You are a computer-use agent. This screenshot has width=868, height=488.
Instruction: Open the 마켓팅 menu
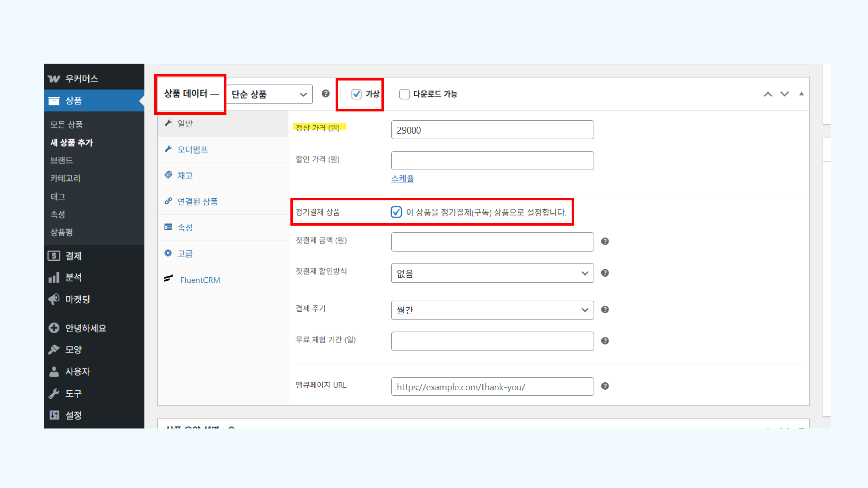(x=94, y=299)
